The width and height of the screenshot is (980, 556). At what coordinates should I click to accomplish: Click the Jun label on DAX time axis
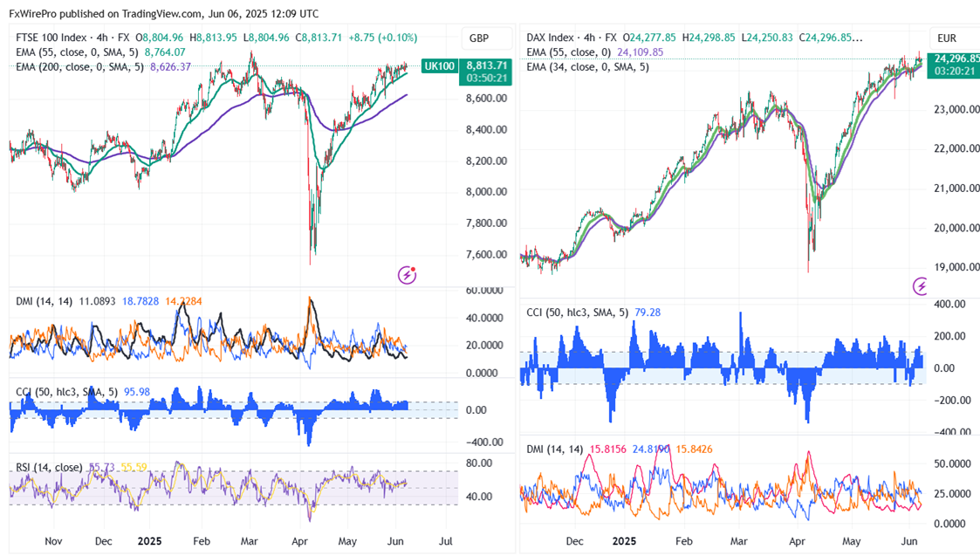(909, 541)
